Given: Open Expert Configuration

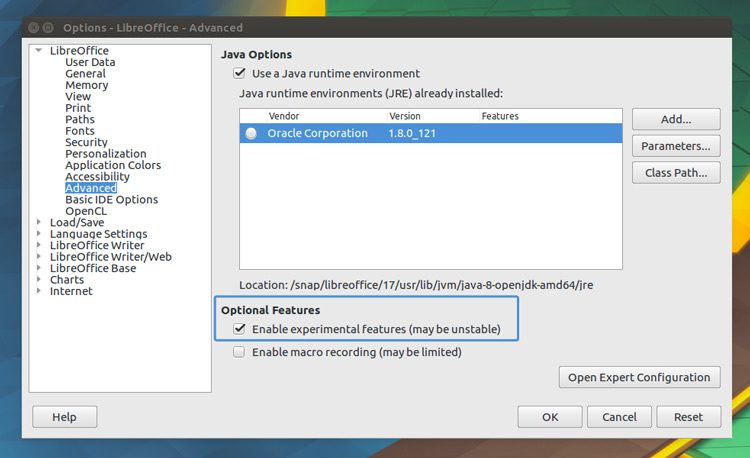Looking at the screenshot, I should pyautogui.click(x=639, y=377).
